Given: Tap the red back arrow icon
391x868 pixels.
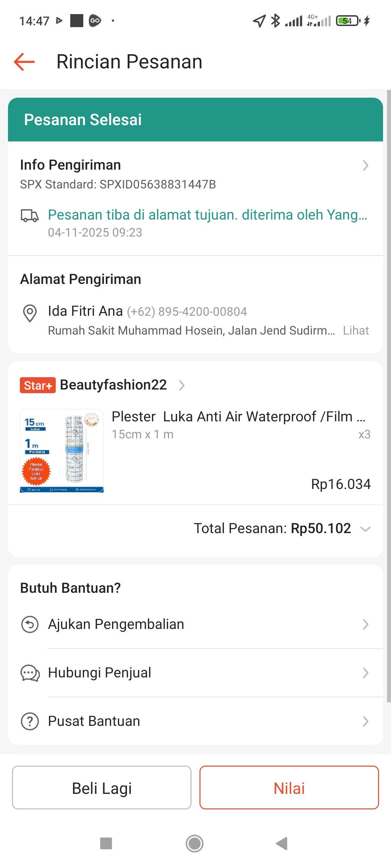Looking at the screenshot, I should [24, 62].
